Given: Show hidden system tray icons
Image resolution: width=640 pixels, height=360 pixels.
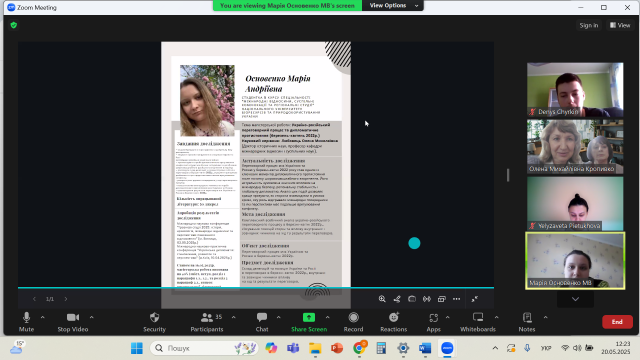Looking at the screenshot, I should [495, 348].
